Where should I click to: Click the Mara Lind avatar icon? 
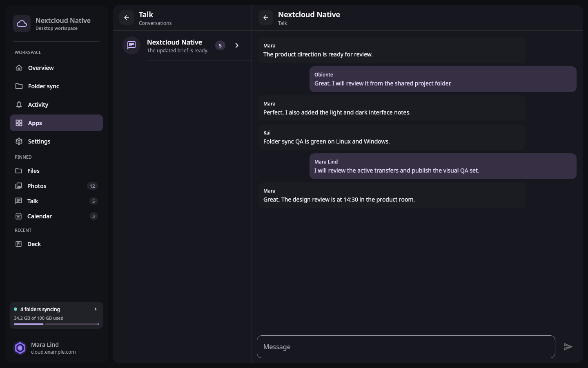click(20, 348)
